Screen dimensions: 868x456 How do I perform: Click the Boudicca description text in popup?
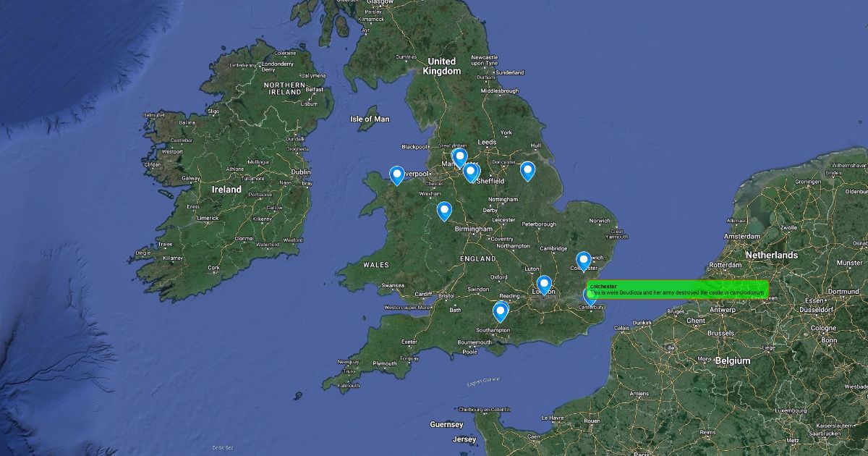tap(676, 292)
